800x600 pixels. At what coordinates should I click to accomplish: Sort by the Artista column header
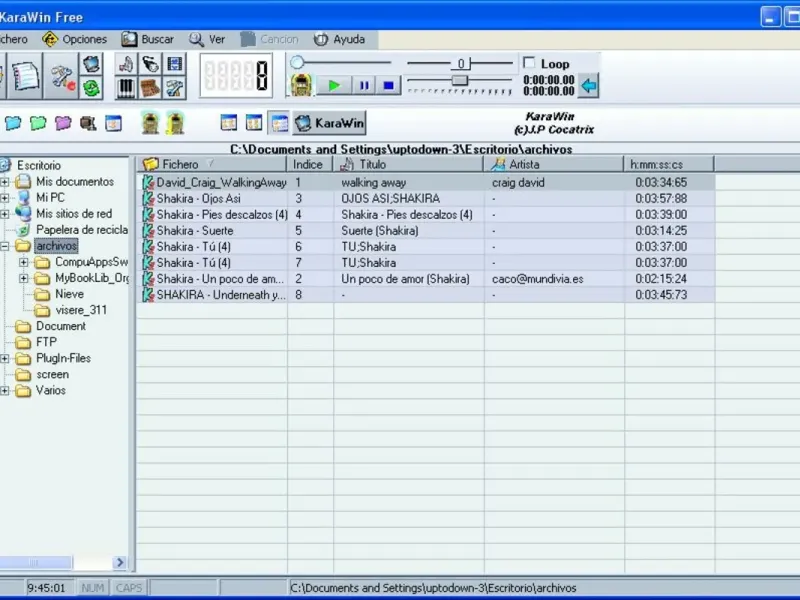(x=553, y=164)
